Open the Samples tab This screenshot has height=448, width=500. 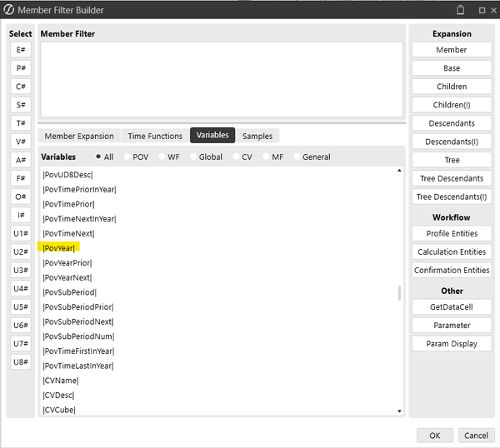point(257,136)
